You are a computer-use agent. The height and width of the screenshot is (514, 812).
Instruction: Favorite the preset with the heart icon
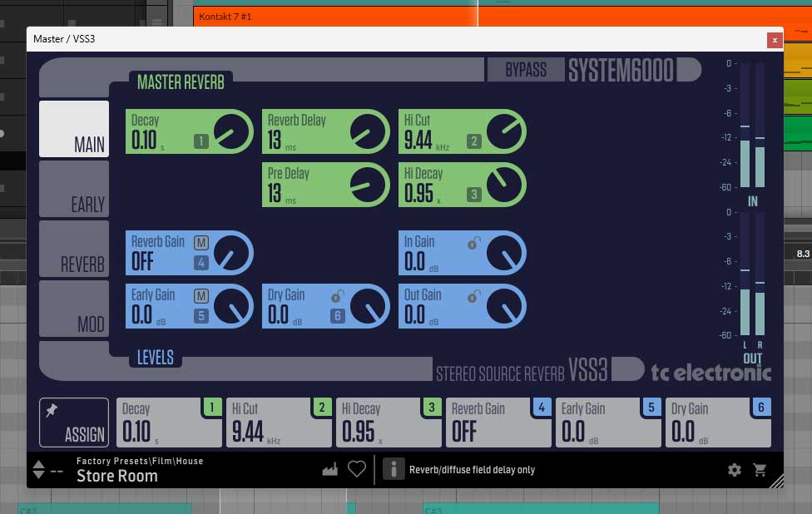point(357,469)
